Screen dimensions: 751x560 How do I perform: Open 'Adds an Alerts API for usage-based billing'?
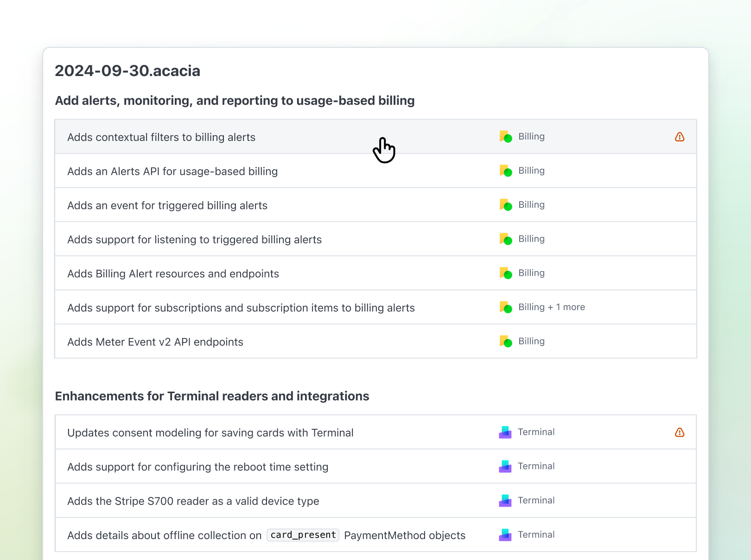(x=172, y=172)
